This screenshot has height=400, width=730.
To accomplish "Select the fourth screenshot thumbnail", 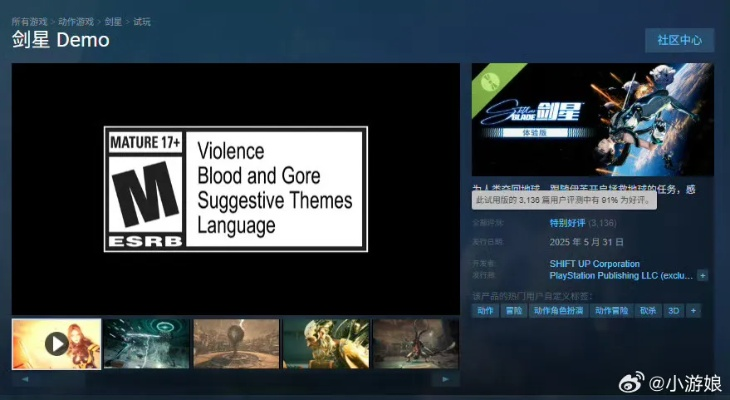I will (326, 344).
